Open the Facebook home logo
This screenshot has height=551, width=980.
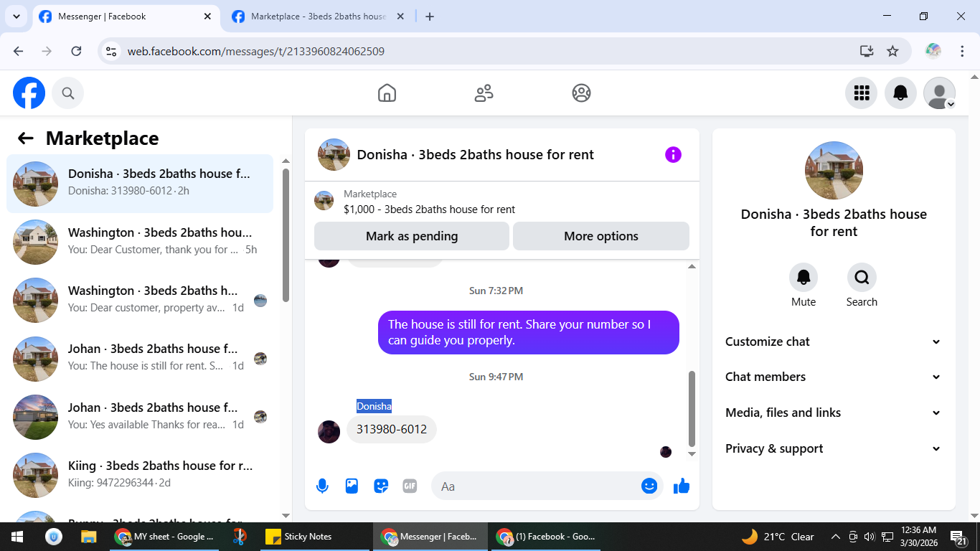pyautogui.click(x=29, y=93)
